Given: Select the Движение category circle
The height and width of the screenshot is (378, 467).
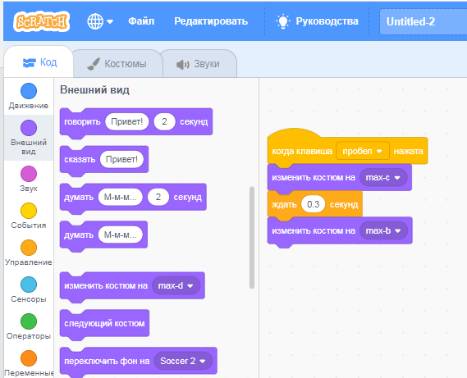Looking at the screenshot, I should pyautogui.click(x=29, y=91).
